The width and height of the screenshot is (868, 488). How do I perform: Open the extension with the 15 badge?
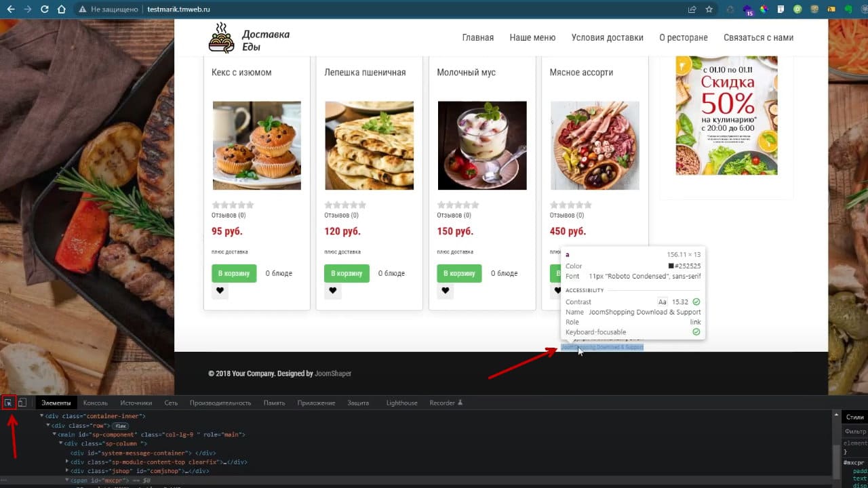pyautogui.click(x=748, y=10)
